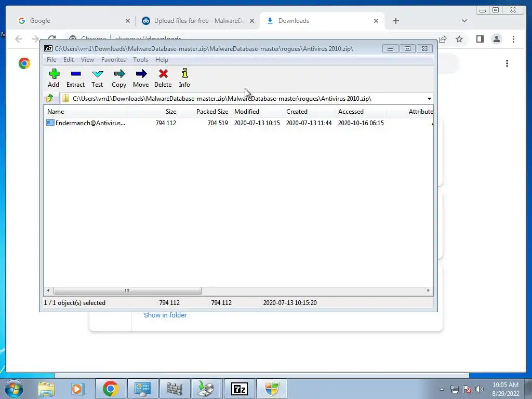Sort by the Size column header
Viewport: 532px width, 399px height.
point(153,112)
